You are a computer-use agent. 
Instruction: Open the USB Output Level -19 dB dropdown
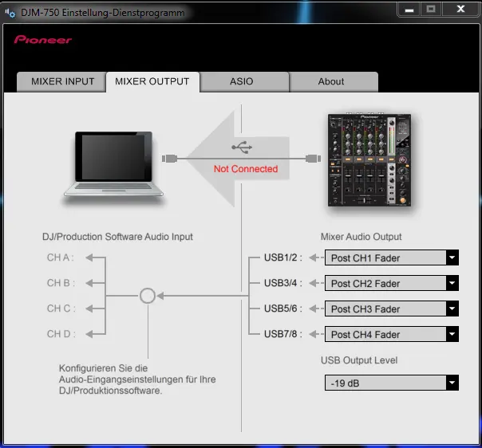click(391, 383)
